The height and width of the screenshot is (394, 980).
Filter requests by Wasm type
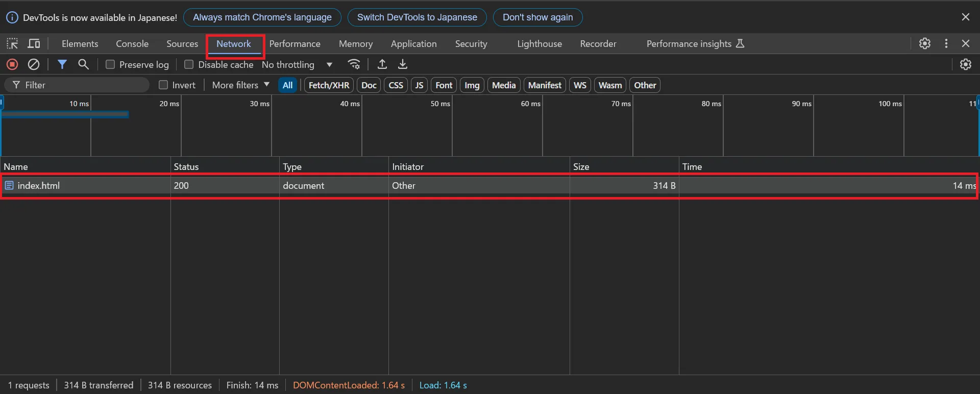610,85
